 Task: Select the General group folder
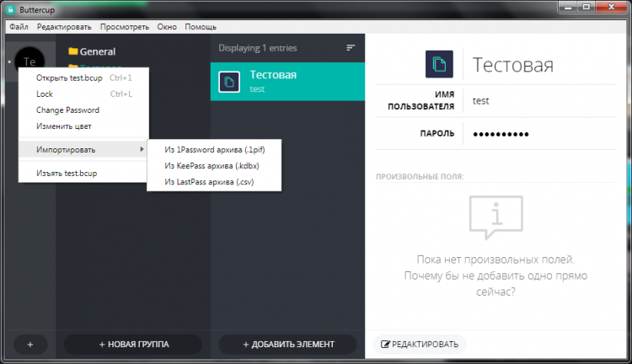click(x=97, y=51)
